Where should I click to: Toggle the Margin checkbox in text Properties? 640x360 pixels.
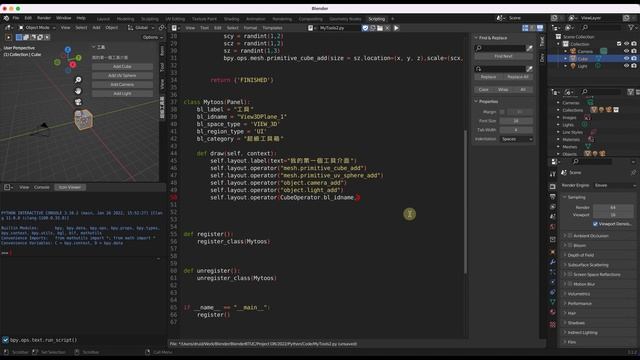click(x=502, y=112)
